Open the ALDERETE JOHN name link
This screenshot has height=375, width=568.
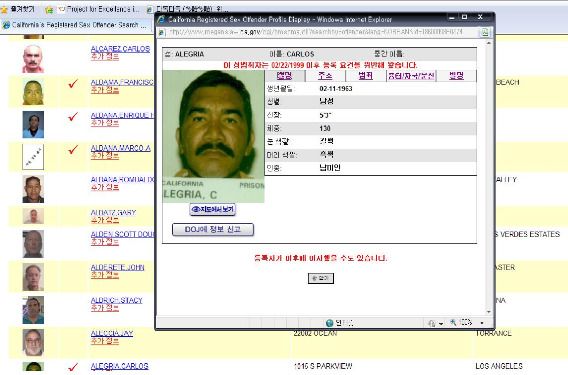pyautogui.click(x=117, y=267)
